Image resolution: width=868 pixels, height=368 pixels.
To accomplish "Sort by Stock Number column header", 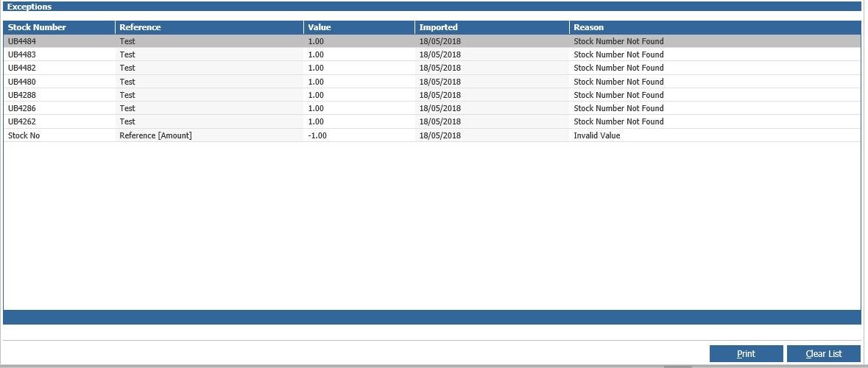I will pyautogui.click(x=59, y=27).
